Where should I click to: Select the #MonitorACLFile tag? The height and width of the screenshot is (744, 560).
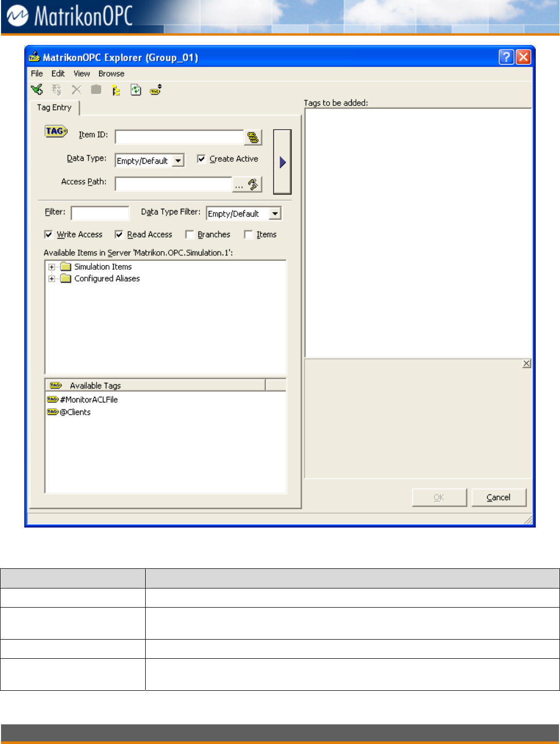pos(89,399)
